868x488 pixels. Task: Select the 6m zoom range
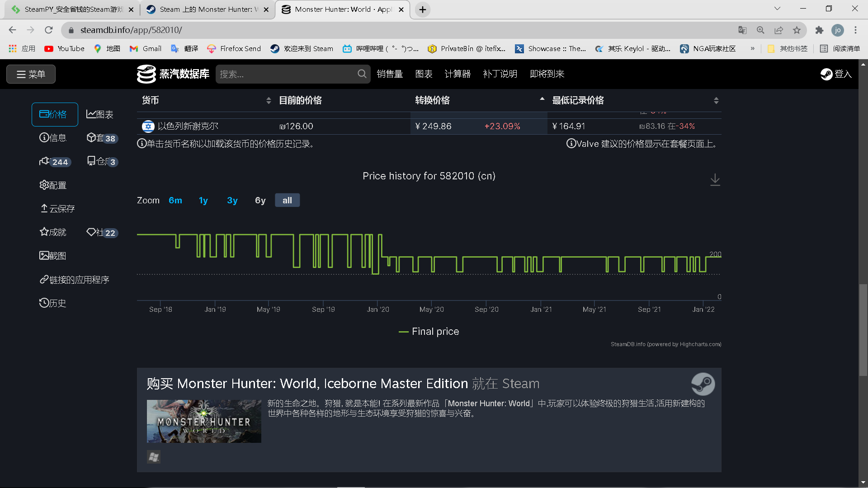click(x=175, y=201)
